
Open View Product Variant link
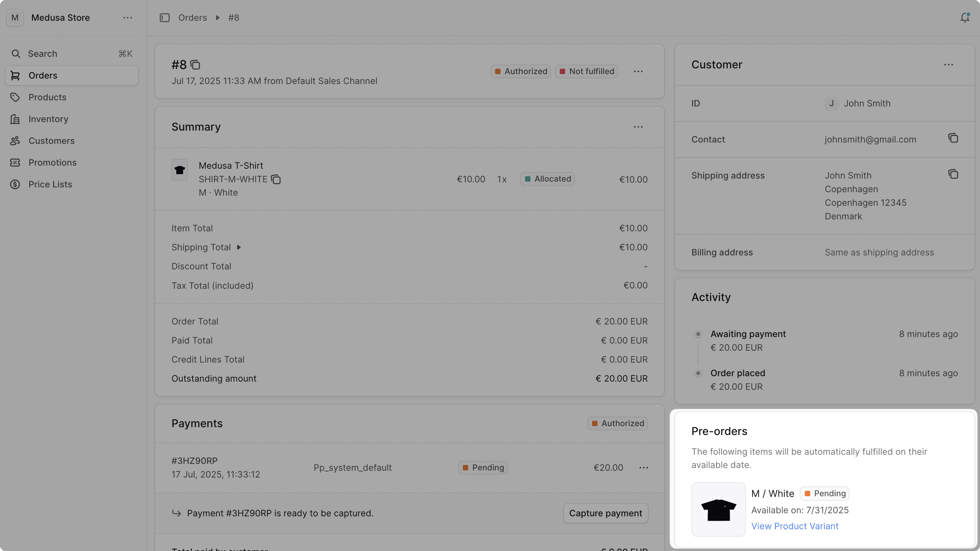795,526
